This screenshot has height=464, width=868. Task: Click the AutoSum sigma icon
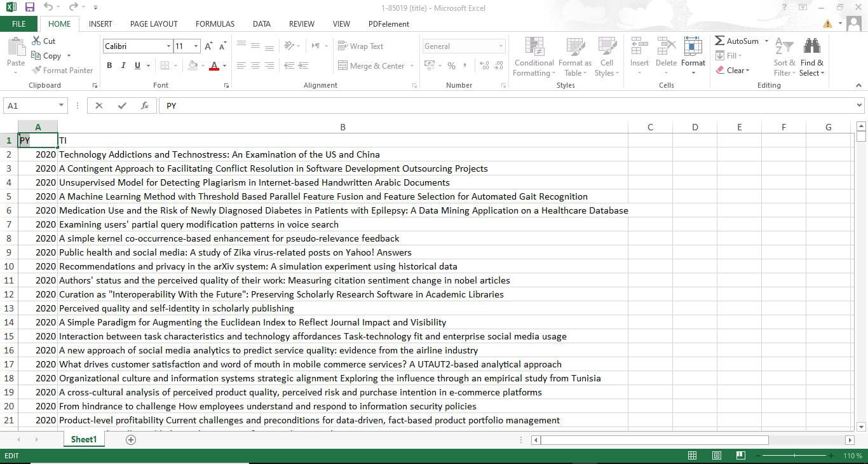(719, 41)
